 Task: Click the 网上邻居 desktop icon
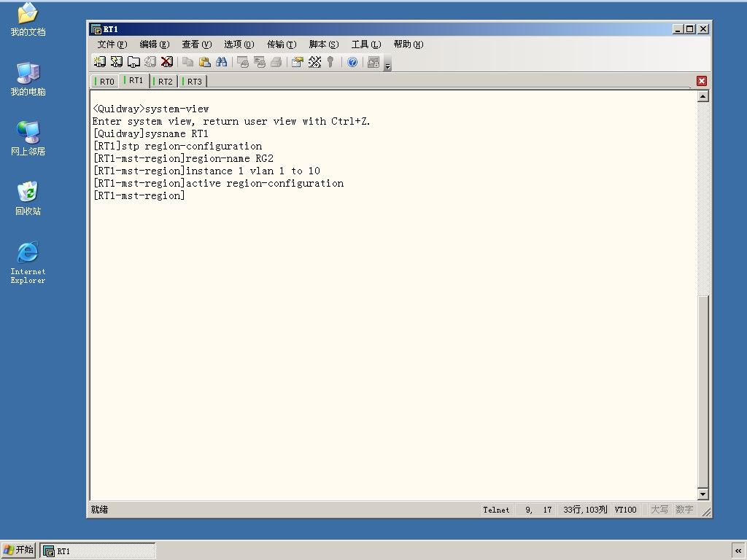28,139
